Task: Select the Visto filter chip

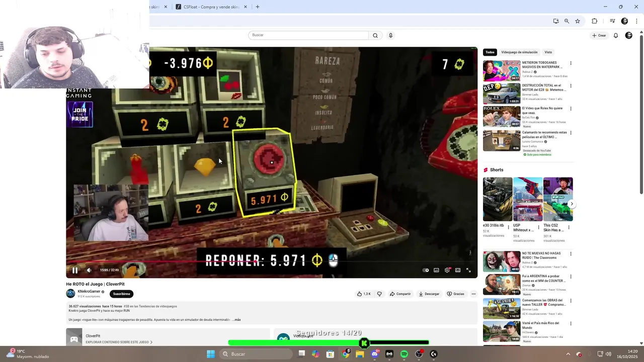Action: 548,52
